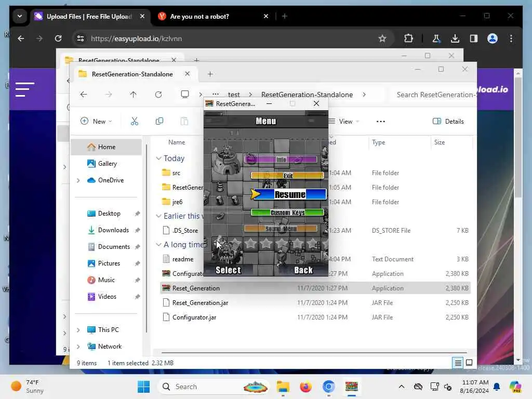Viewport: 532px width, 399px height.
Task: Click the This PC monitor icon in address bar
Action: tap(185, 95)
